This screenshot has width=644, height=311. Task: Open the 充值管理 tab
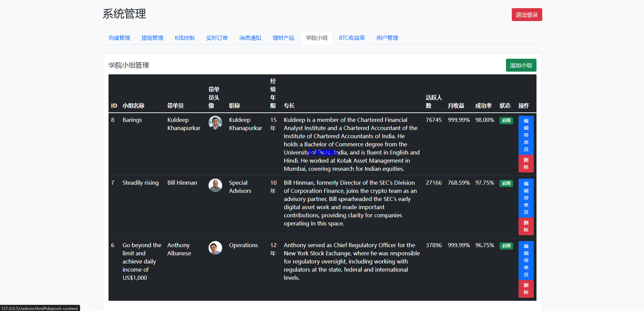[x=119, y=38]
